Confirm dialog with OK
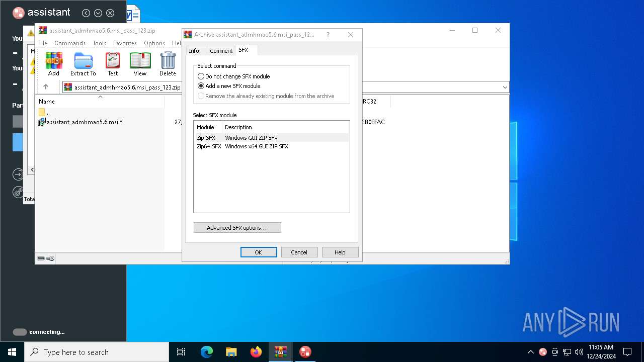The height and width of the screenshot is (362, 644). (259, 252)
